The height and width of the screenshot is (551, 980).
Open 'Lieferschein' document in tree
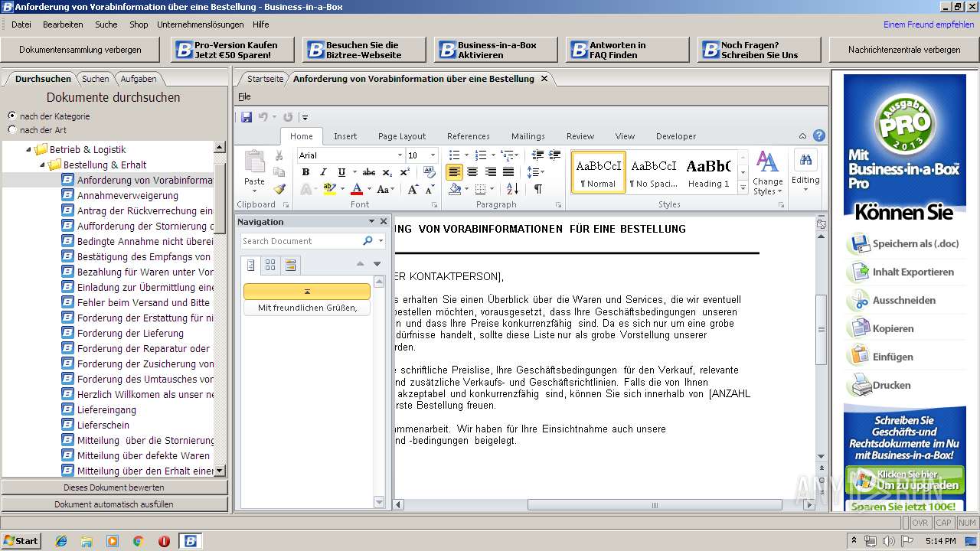coord(103,425)
